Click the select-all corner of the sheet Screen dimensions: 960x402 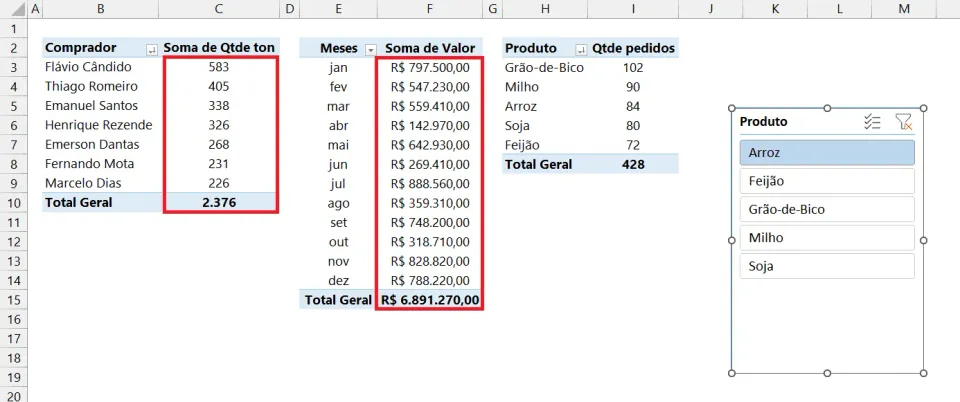[14, 9]
